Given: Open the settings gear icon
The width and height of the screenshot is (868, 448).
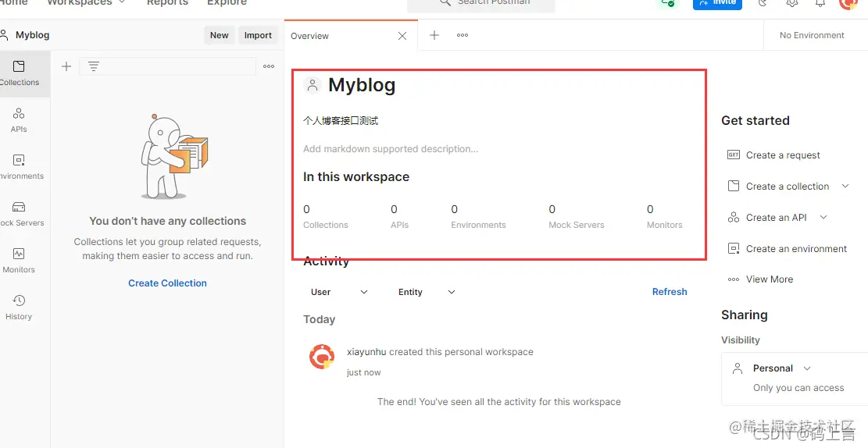Looking at the screenshot, I should [x=792, y=3].
